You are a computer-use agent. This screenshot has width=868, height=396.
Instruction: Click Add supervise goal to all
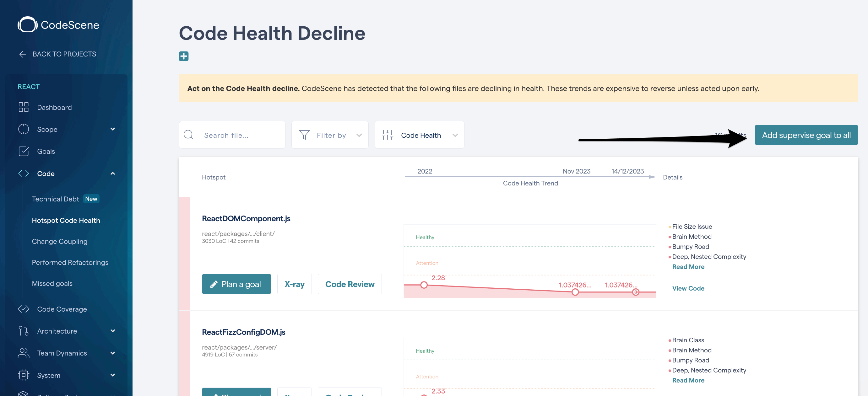pos(806,135)
